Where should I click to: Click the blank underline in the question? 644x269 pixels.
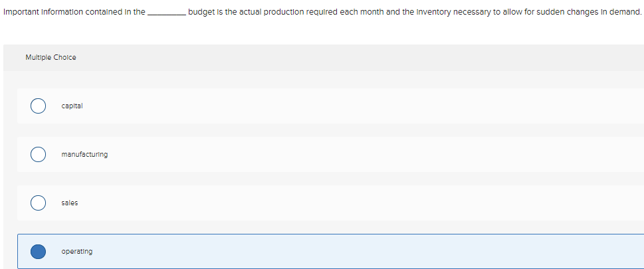point(166,13)
